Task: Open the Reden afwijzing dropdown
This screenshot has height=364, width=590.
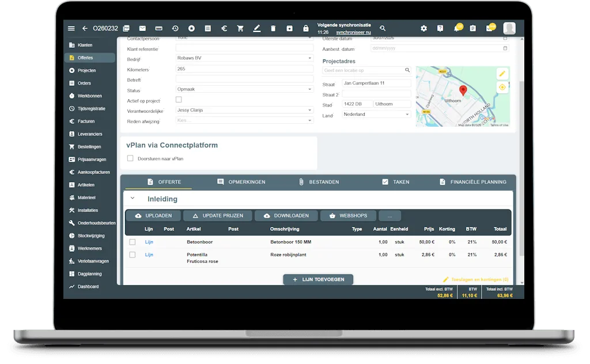Action: [x=244, y=120]
